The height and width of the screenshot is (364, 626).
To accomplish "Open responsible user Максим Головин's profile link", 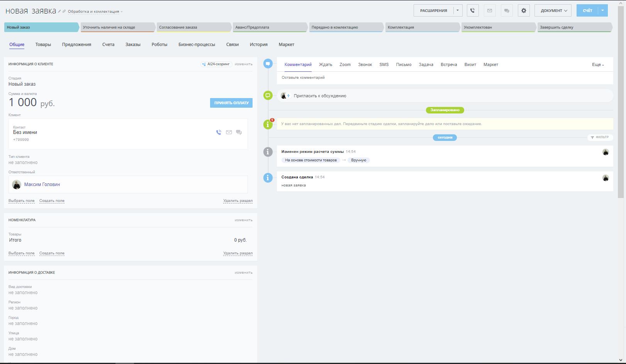I will point(42,185).
